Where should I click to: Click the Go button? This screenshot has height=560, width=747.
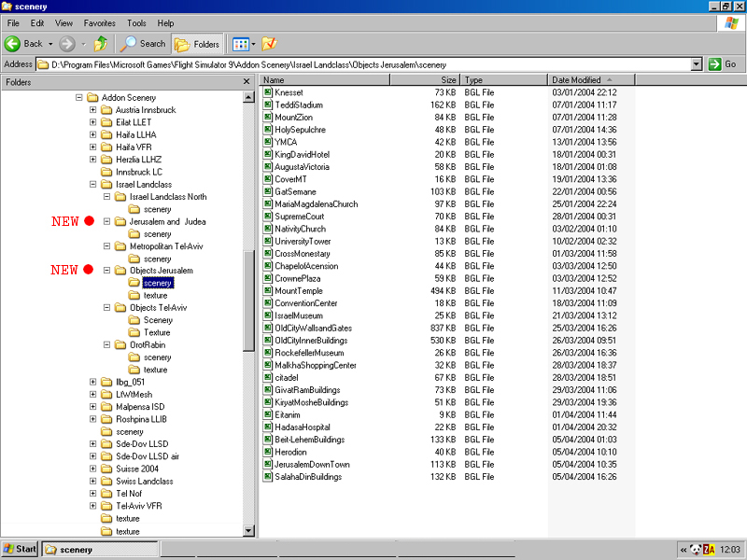(x=722, y=64)
